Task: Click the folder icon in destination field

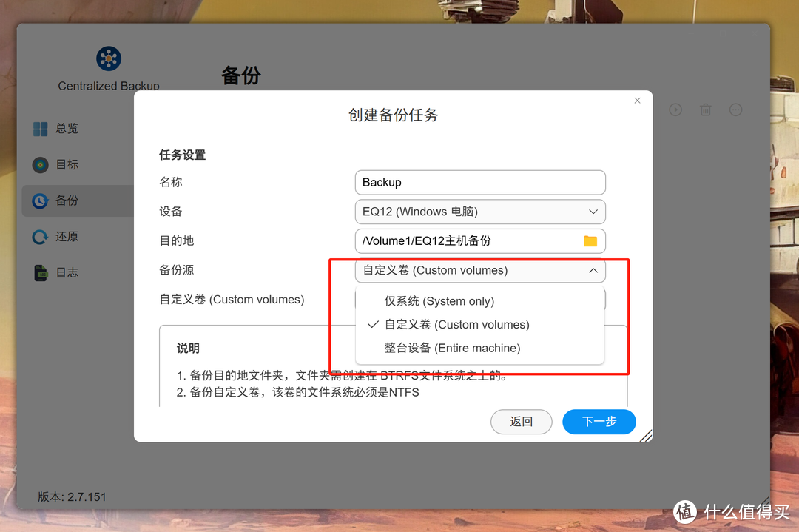Action: tap(590, 241)
